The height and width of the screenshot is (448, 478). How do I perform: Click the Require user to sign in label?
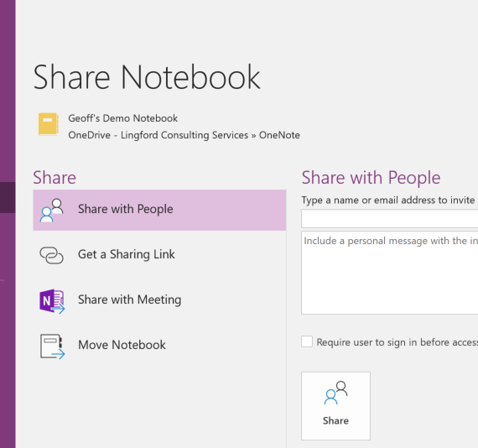[397, 342]
